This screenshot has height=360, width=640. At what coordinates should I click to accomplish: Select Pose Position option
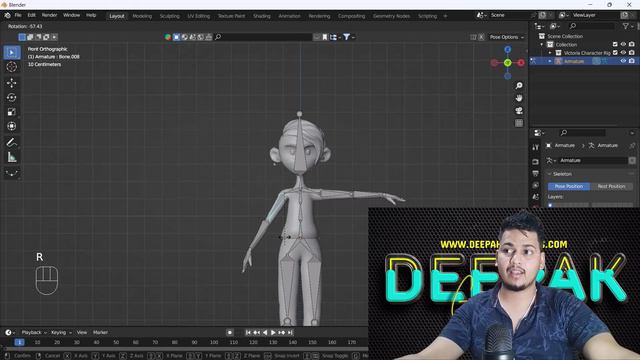click(x=569, y=186)
